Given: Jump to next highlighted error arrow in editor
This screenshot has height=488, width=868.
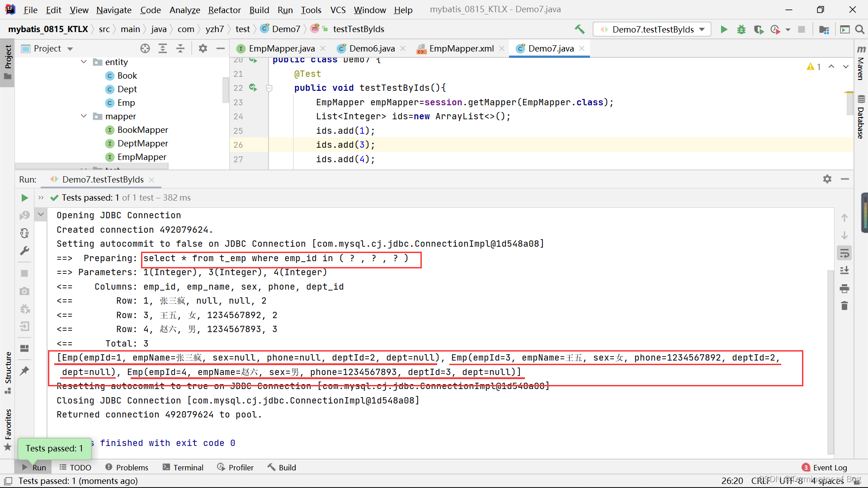Looking at the screenshot, I should (x=845, y=66).
